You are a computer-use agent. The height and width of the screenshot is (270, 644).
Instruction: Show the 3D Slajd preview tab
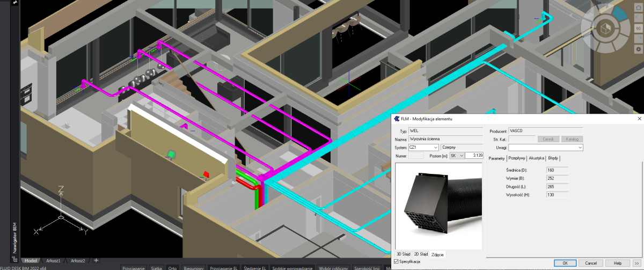pyautogui.click(x=403, y=254)
